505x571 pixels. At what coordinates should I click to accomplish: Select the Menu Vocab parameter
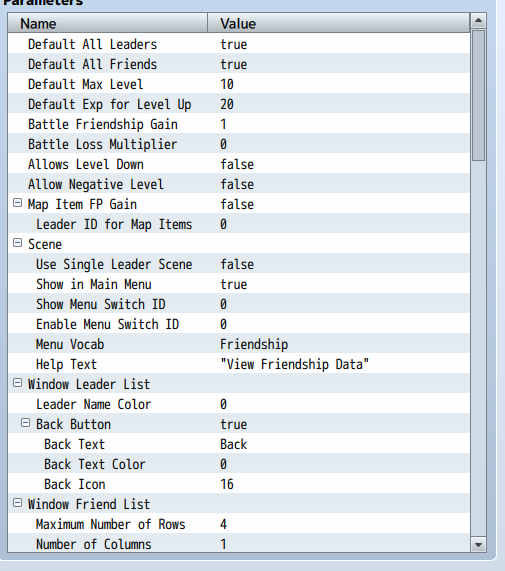239,344
